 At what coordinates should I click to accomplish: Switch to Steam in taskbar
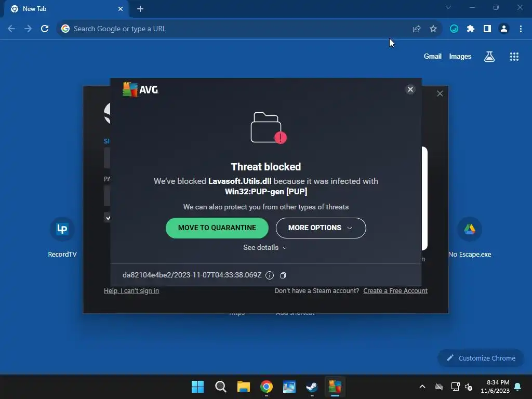click(x=312, y=387)
